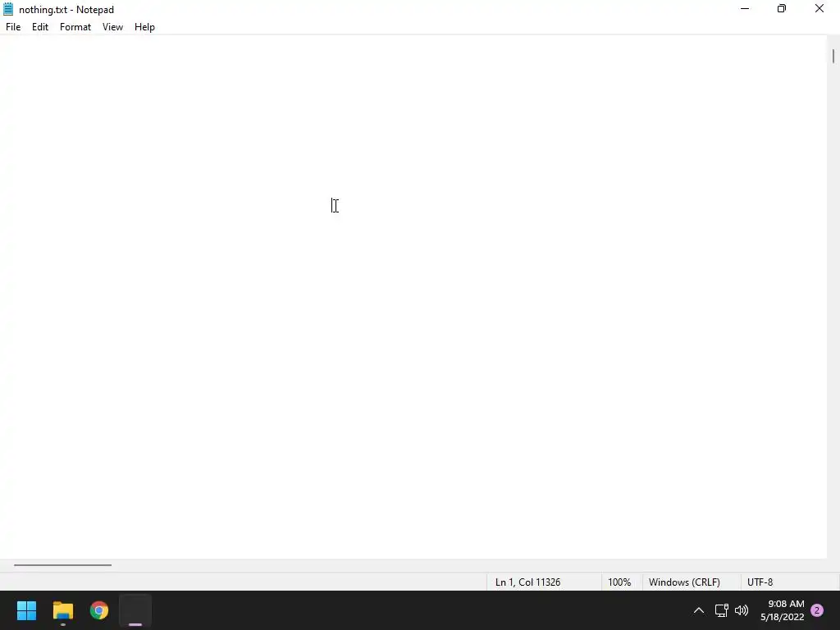Open the notification center badge showing 2
This screenshot has width=840, height=630.
point(817,610)
